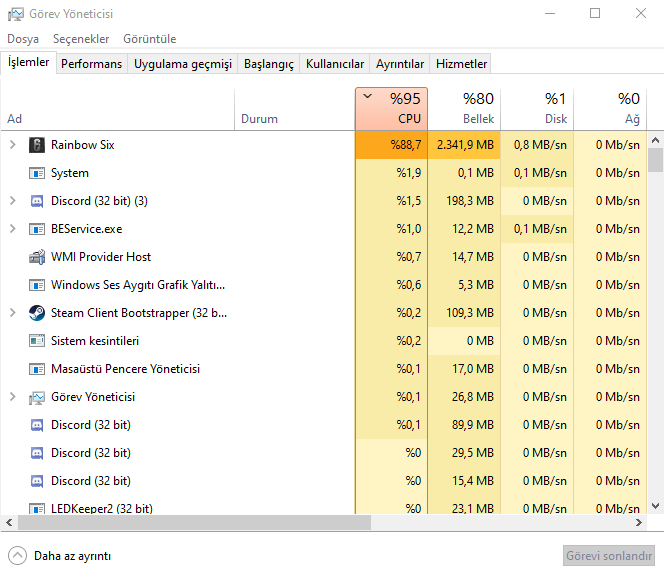Screen dimensions: 664x580
Task: Switch to the İşlemler tab
Action: pos(28,63)
